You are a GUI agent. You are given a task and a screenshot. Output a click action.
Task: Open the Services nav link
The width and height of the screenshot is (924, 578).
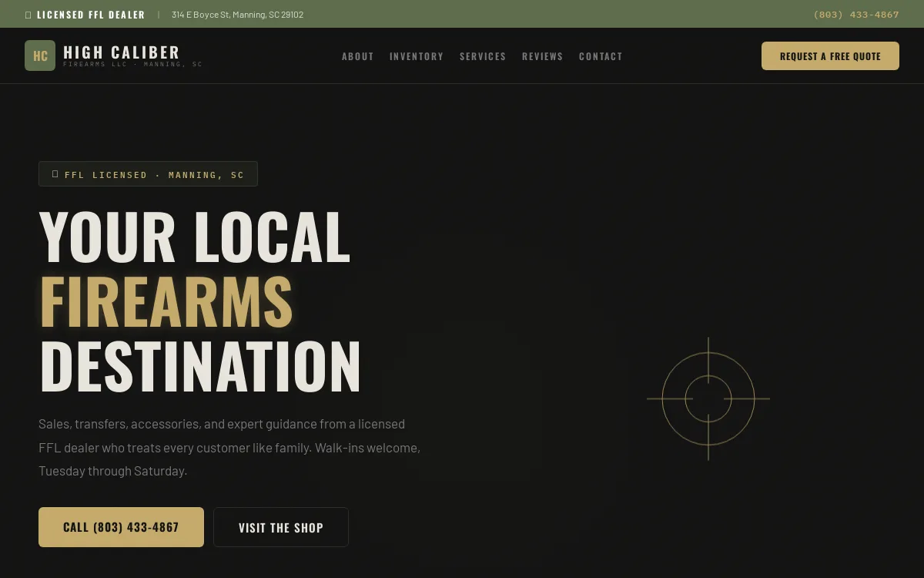pyautogui.click(x=483, y=56)
